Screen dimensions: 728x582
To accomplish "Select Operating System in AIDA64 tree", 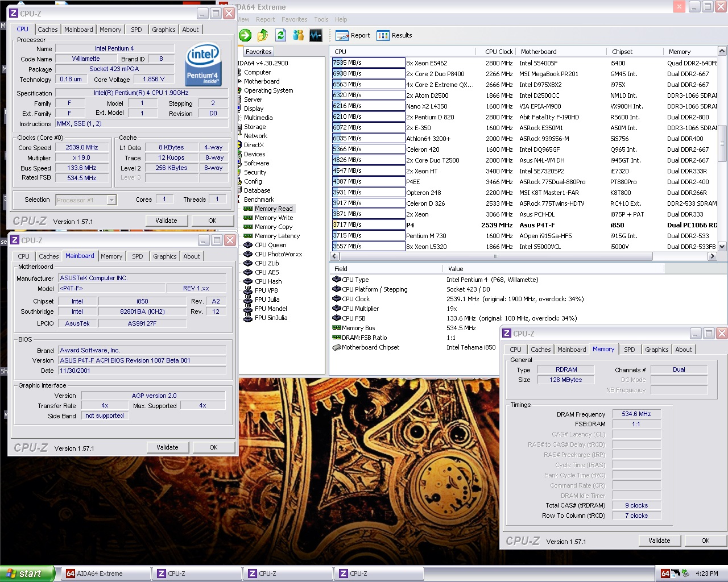I will coord(268,90).
